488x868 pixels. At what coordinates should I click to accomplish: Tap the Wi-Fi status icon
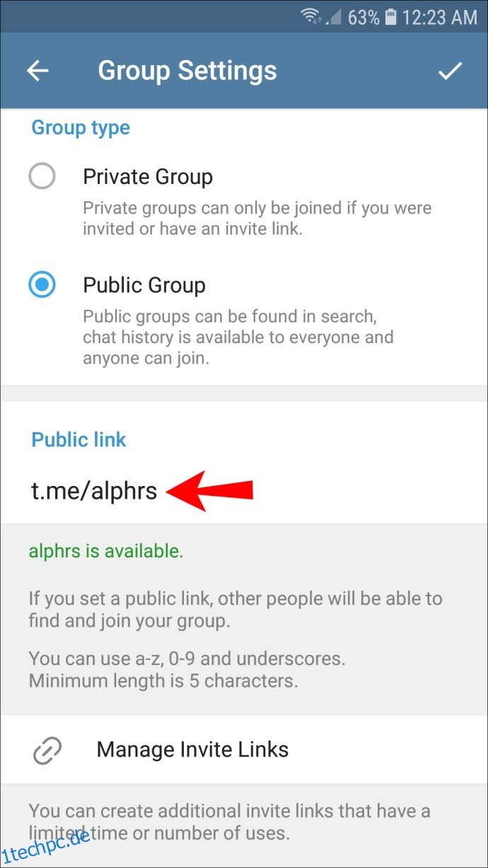point(309,16)
